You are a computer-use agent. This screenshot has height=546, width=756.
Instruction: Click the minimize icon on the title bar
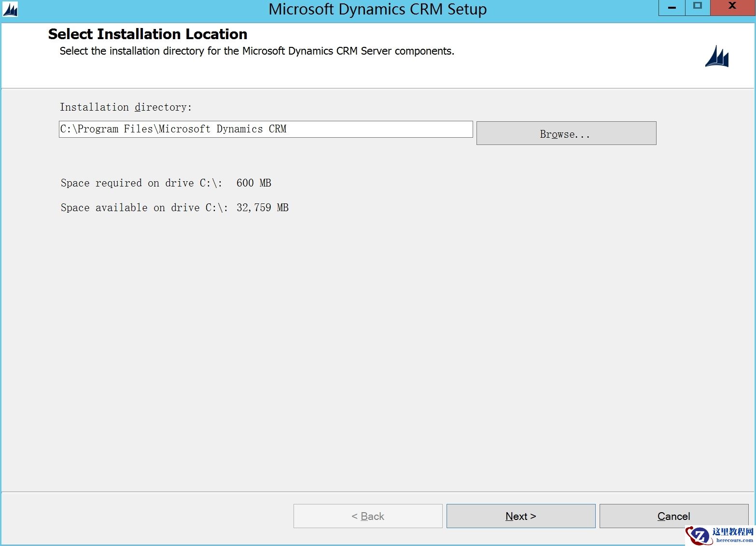coord(671,7)
